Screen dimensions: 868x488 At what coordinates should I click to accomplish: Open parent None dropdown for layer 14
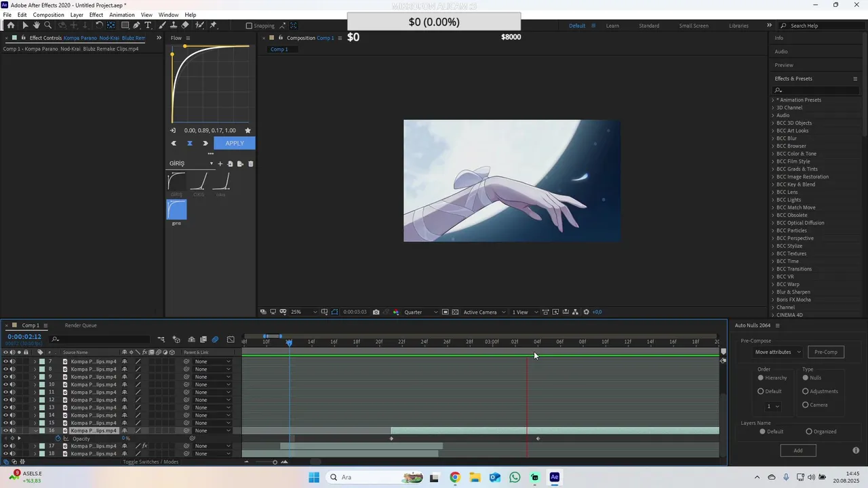213,415
